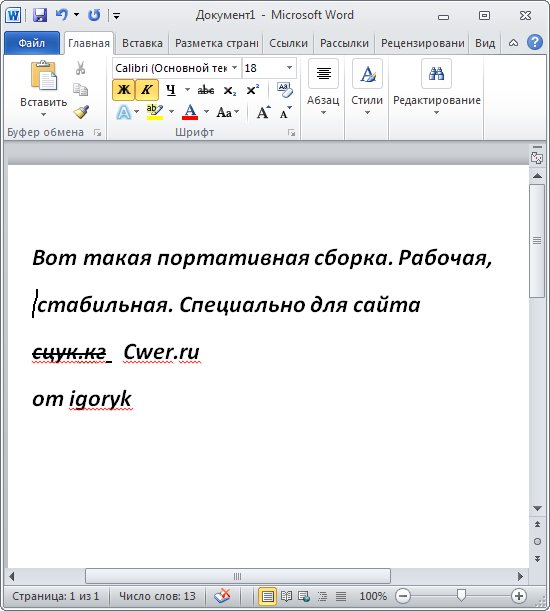This screenshot has height=611, width=550.
Task: Click the Word application icon in title bar
Action: pos(13,16)
